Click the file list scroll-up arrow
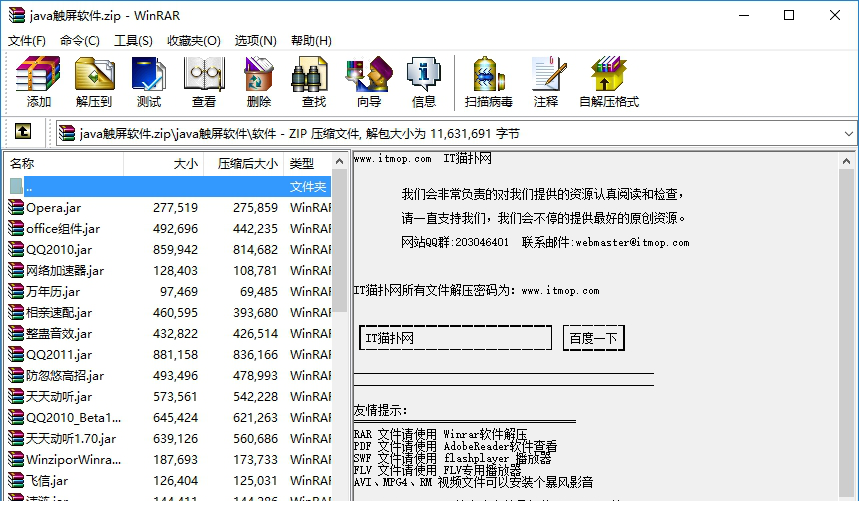859x521 pixels. pos(340,161)
